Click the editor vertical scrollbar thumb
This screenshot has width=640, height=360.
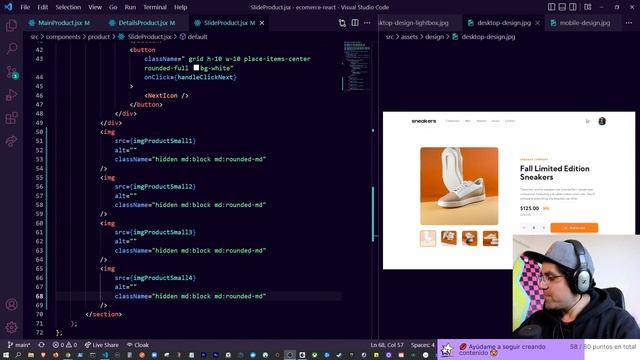tap(373, 213)
